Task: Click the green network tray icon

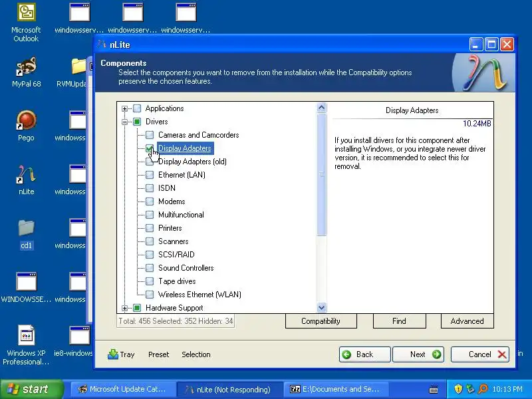Action: tap(471, 389)
